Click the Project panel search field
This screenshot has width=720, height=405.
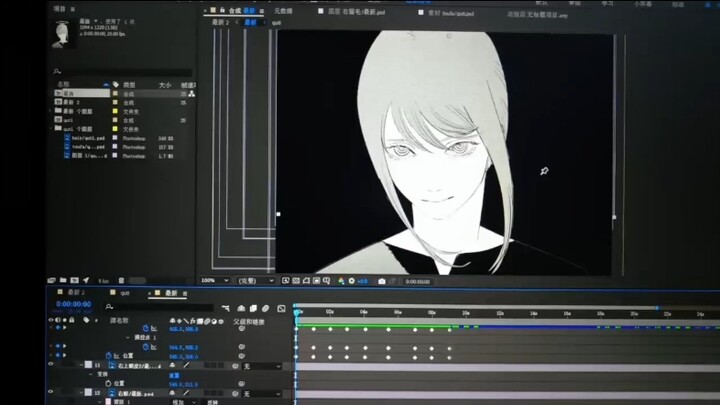click(110, 72)
